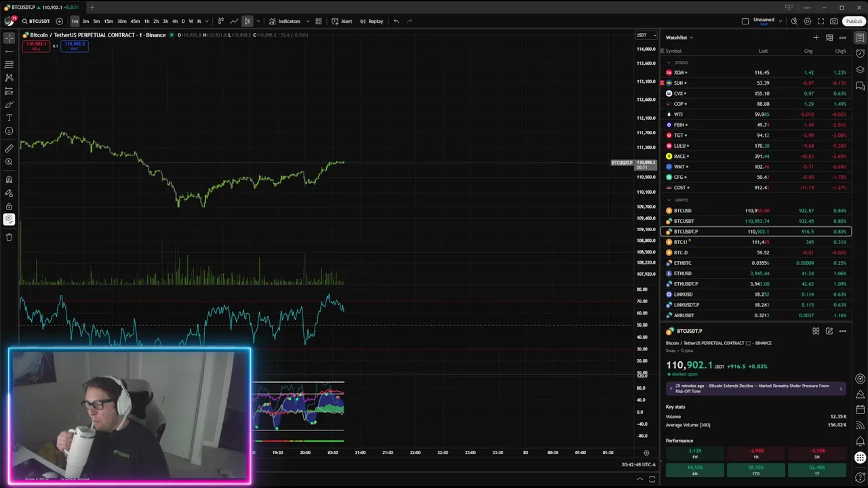Toggle the highlighted candle type button
Viewport: 868px width, 488px height.
point(248,21)
